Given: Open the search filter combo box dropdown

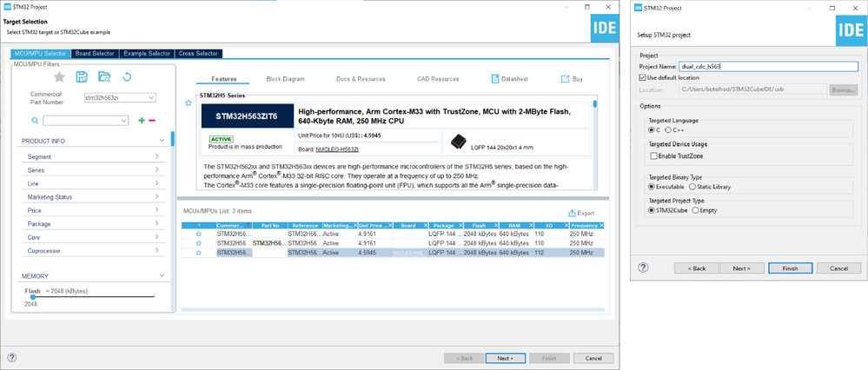Looking at the screenshot, I should point(123,120).
